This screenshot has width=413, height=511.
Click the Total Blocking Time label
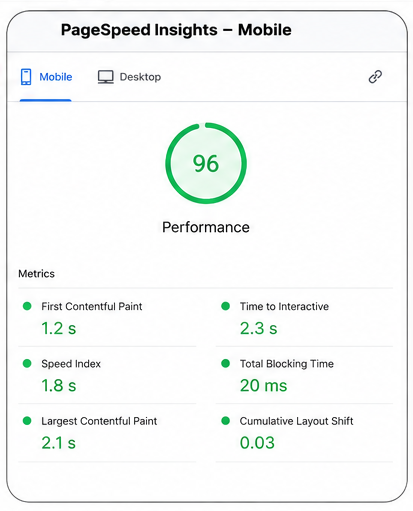tap(287, 364)
